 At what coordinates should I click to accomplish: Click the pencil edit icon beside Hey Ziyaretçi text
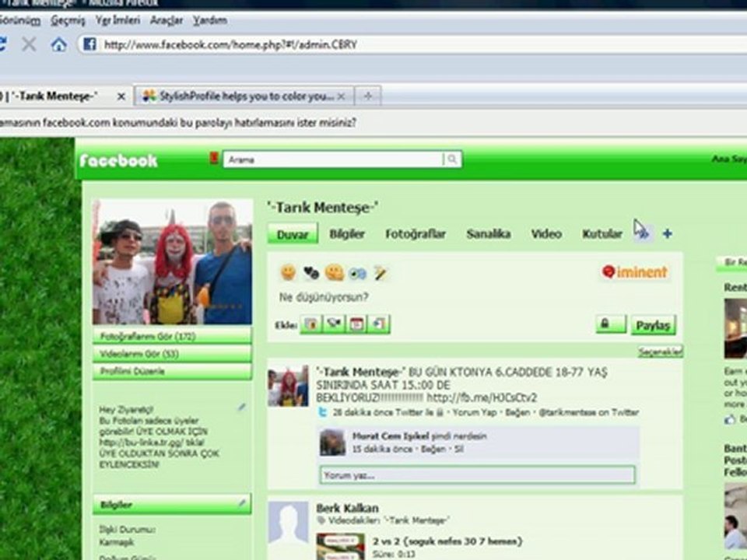click(x=242, y=407)
